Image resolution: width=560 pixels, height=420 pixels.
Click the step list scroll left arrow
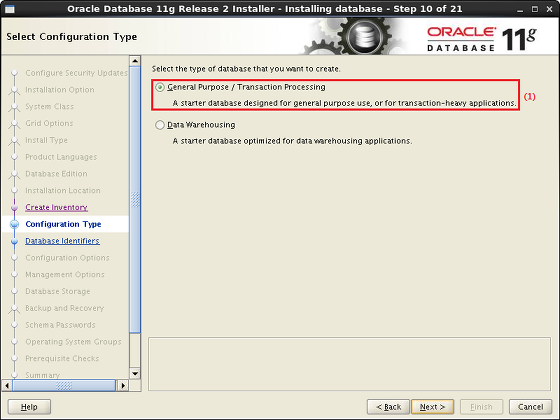pos(7,385)
